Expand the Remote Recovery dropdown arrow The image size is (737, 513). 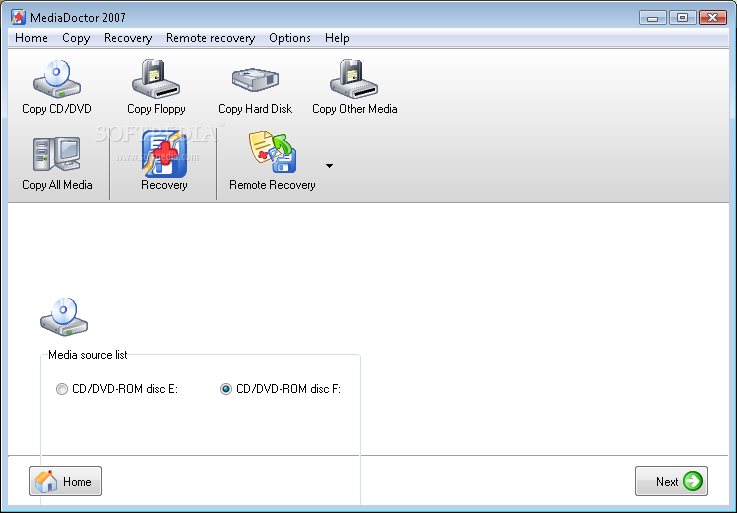tap(329, 166)
